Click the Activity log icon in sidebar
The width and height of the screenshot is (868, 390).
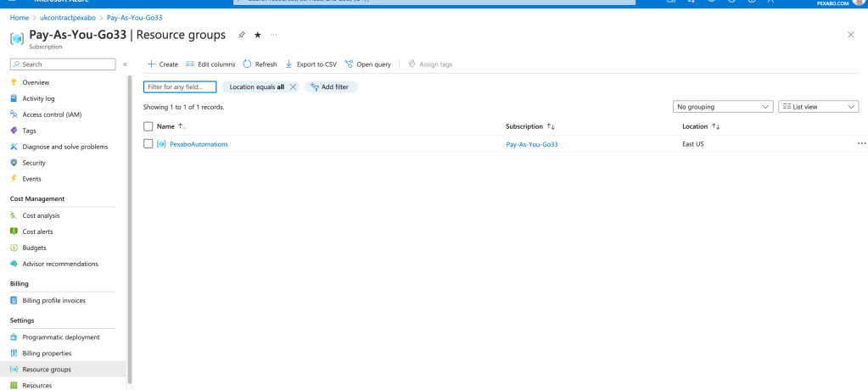(14, 98)
